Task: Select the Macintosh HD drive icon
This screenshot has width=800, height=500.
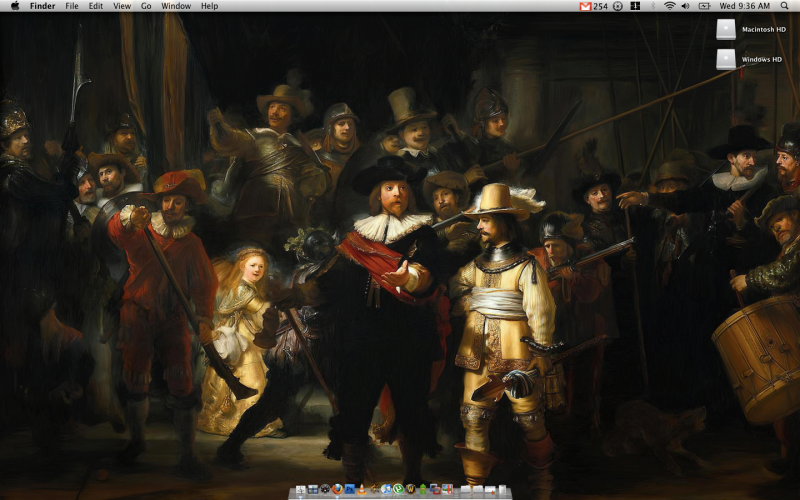Action: coord(726,29)
